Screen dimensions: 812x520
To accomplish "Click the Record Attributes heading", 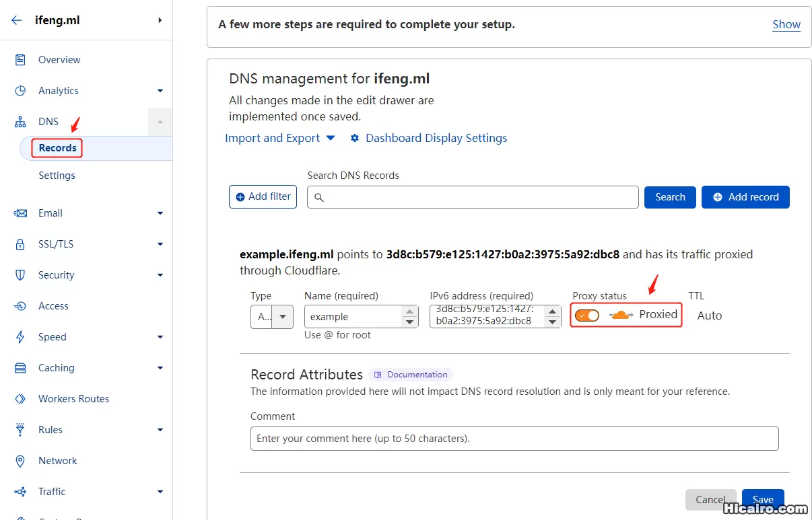I will point(306,375).
